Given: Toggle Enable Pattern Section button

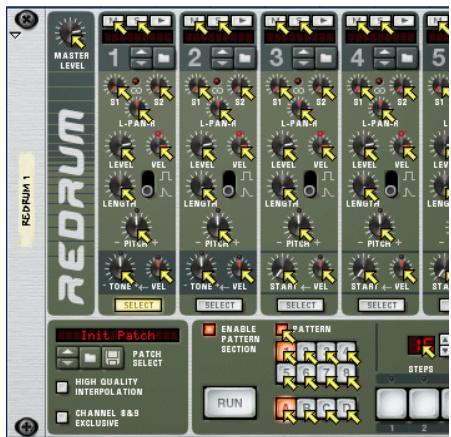Looking at the screenshot, I should (209, 330).
